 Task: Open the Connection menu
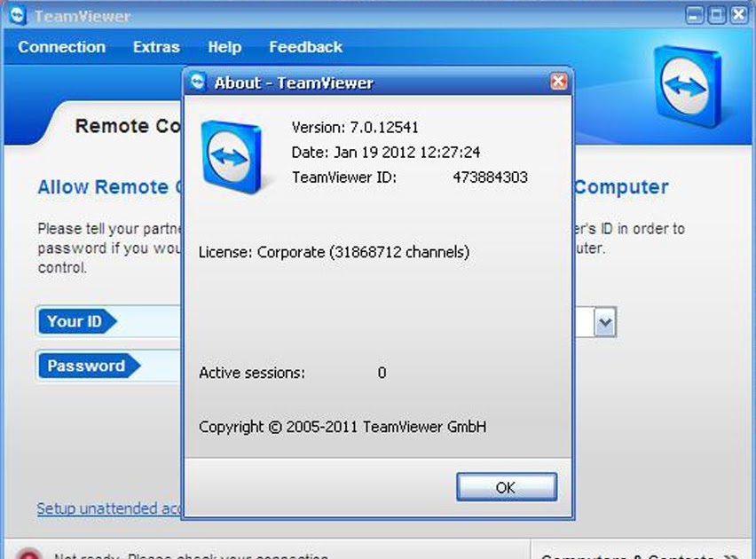62,47
